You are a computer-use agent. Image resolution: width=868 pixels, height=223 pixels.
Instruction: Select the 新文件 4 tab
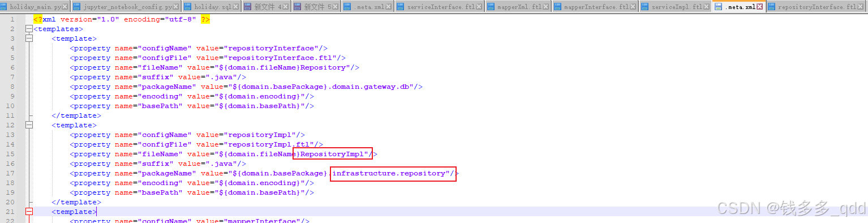tap(267, 7)
